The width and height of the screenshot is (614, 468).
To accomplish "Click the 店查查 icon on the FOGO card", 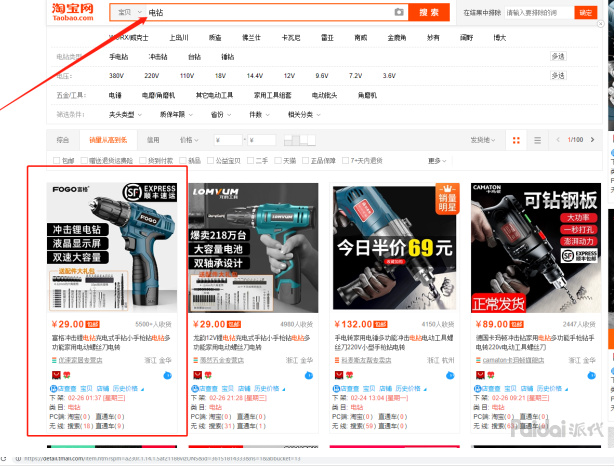I will [53, 388].
